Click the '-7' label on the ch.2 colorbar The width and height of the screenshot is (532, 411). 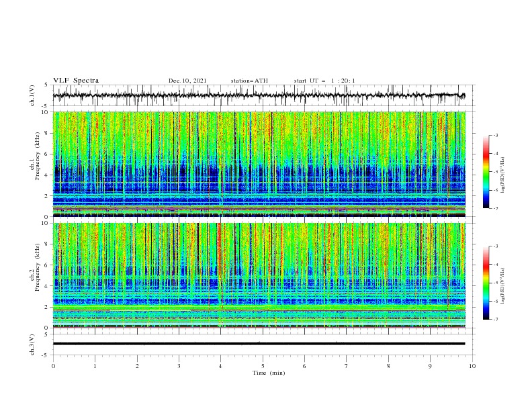point(495,320)
